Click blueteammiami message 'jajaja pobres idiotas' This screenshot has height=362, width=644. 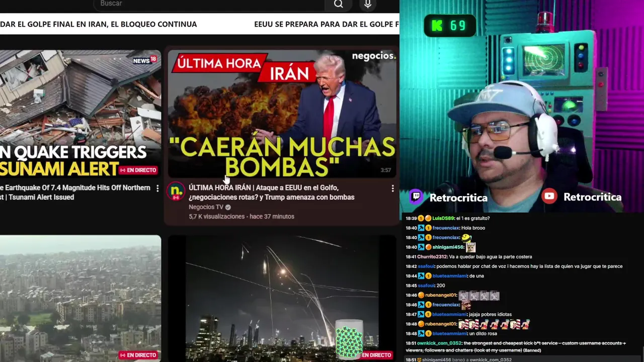(x=491, y=314)
